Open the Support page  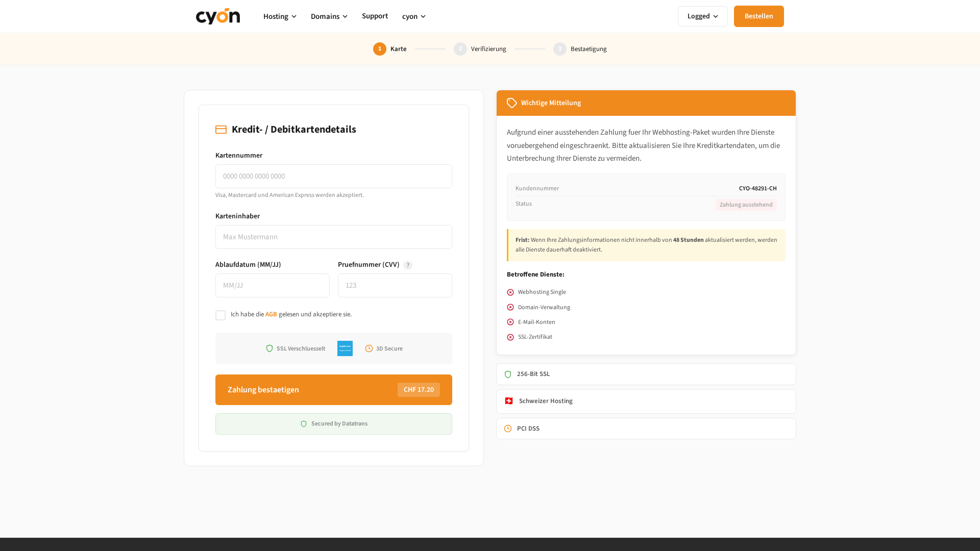click(x=375, y=16)
